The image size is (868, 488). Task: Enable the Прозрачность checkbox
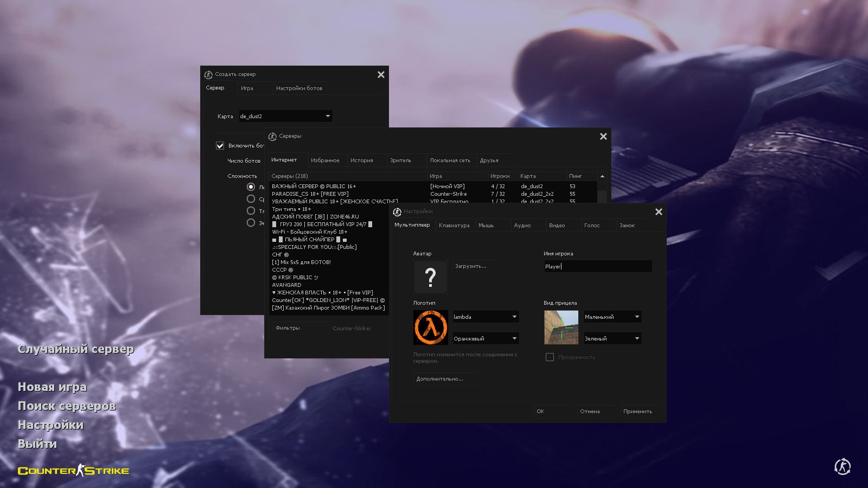point(550,357)
